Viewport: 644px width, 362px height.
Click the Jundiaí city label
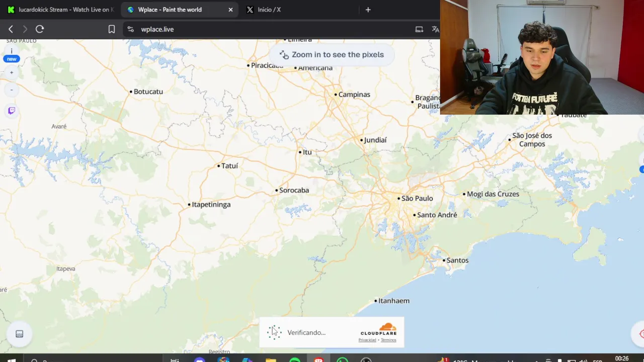[375, 140]
